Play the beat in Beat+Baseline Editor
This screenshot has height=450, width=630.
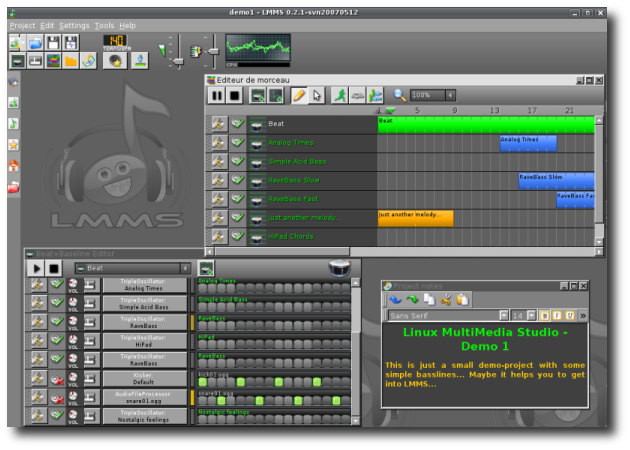click(x=36, y=268)
